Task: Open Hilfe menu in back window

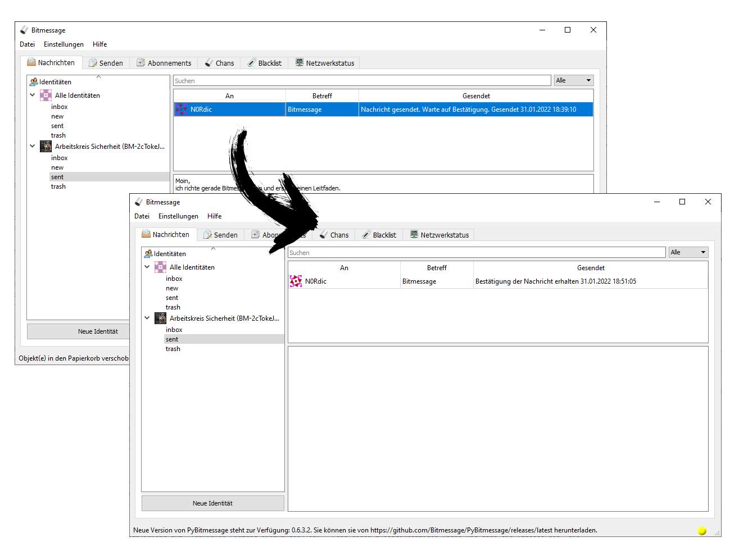Action: point(99,44)
